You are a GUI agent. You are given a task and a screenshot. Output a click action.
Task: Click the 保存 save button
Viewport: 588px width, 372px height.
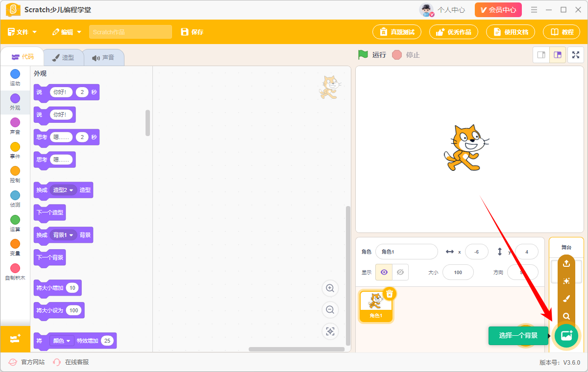(192, 32)
